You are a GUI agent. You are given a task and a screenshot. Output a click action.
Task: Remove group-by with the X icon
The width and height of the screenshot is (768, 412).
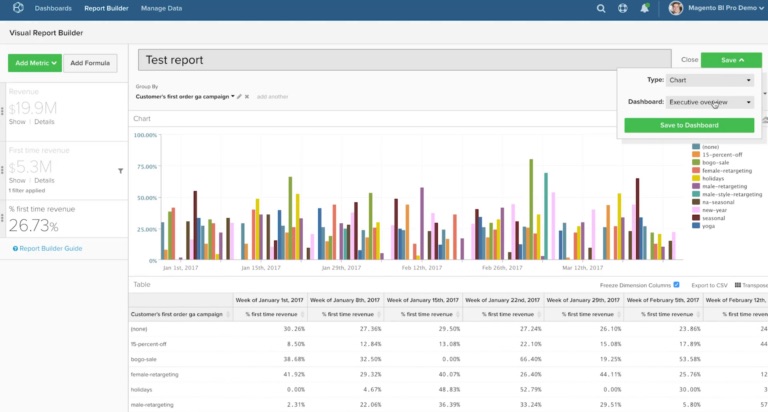pos(248,97)
